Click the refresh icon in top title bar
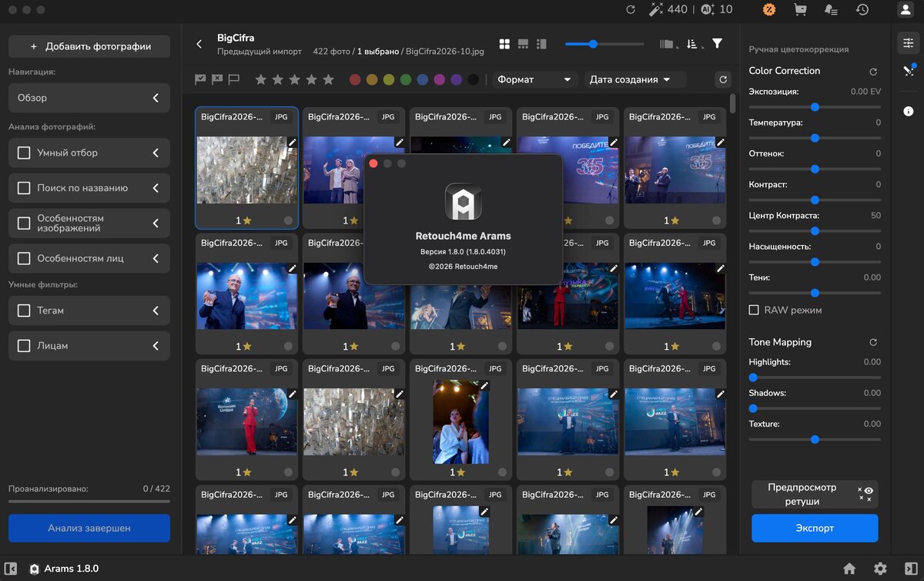924x581 pixels. click(631, 10)
